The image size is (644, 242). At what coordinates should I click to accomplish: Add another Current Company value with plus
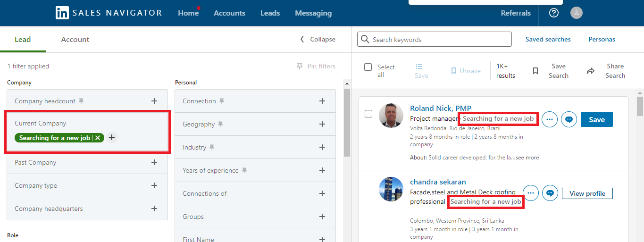112,137
